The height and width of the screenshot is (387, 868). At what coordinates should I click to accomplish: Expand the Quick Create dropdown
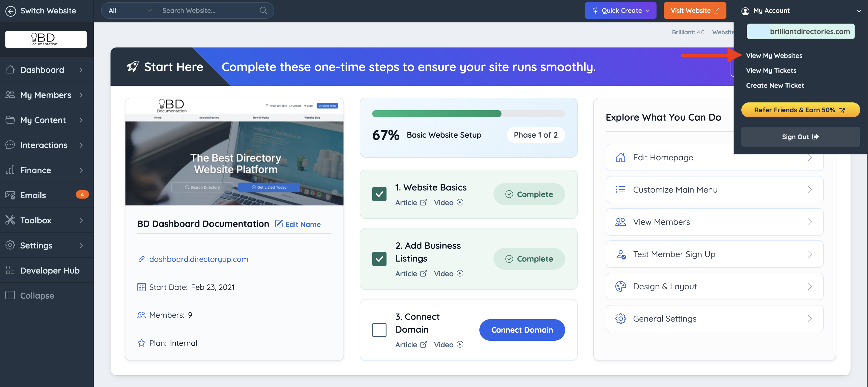point(620,10)
